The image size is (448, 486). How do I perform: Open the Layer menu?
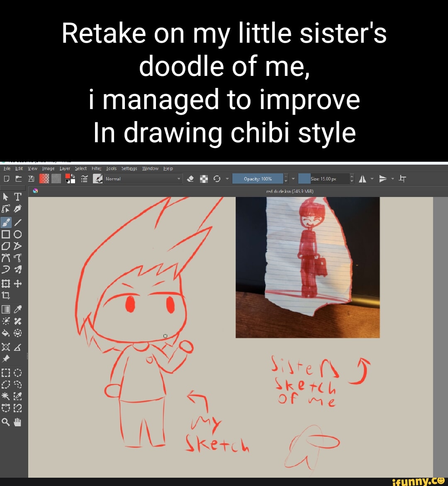pyautogui.click(x=65, y=168)
